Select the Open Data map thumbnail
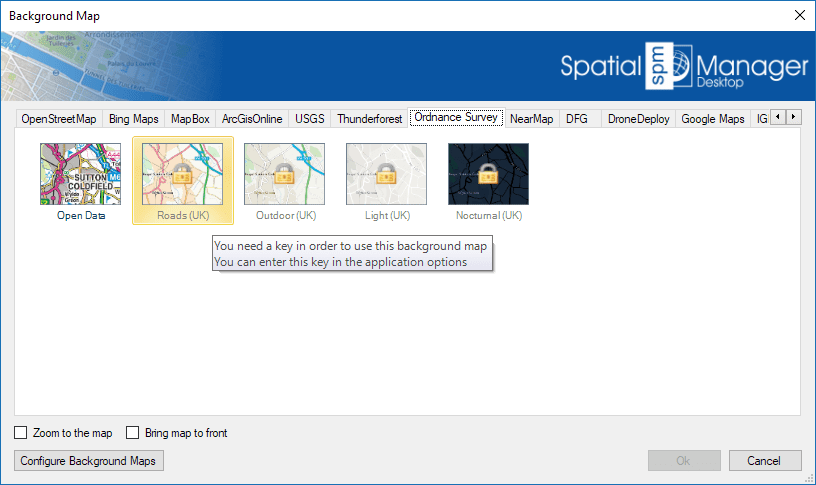 coord(80,174)
